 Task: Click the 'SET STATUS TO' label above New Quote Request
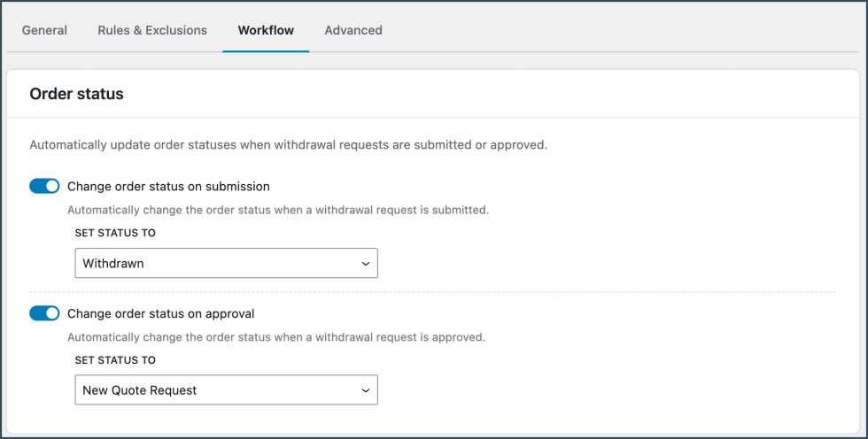point(115,360)
